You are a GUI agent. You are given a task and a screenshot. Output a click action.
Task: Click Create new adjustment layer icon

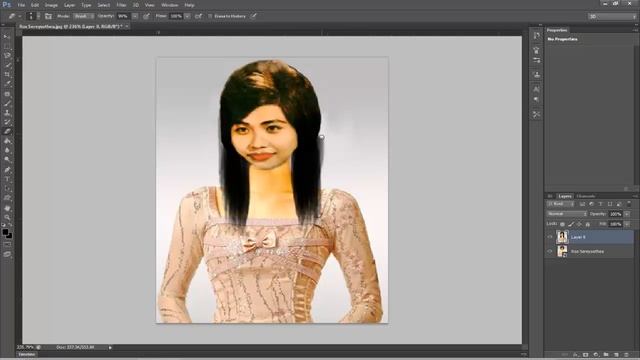pyautogui.click(x=596, y=355)
